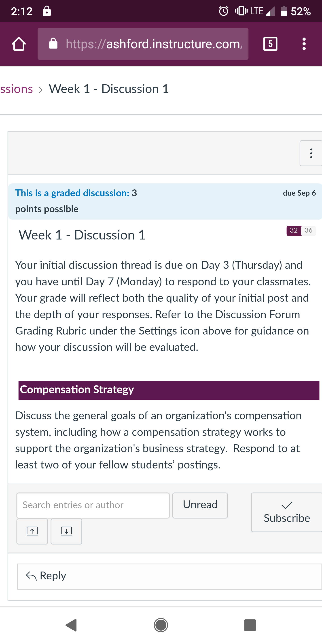322x644 pixels.
Task: Tap the padlock icon in address bar
Action: pos(53,44)
